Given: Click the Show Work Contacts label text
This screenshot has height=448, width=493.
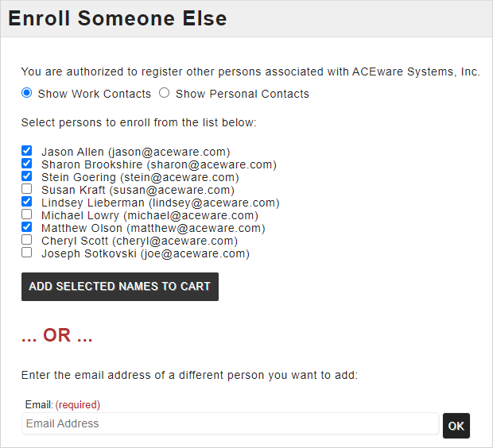Looking at the screenshot, I should (x=94, y=94).
